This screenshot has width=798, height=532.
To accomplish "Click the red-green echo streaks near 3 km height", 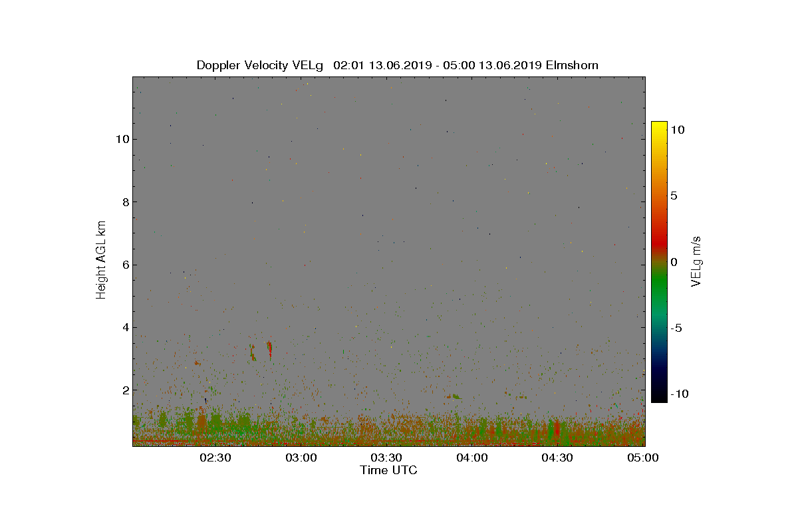I will pyautogui.click(x=261, y=350).
